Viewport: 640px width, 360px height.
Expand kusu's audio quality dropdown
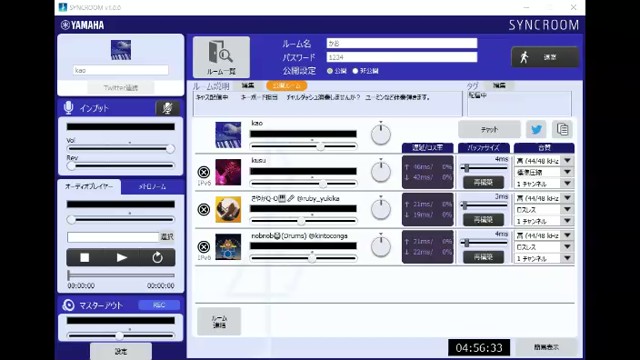click(567, 161)
